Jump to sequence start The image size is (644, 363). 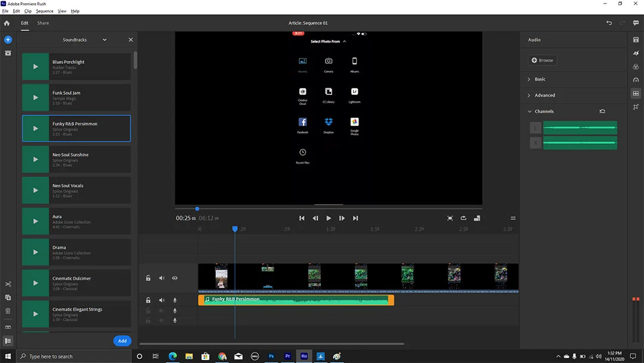point(302,219)
